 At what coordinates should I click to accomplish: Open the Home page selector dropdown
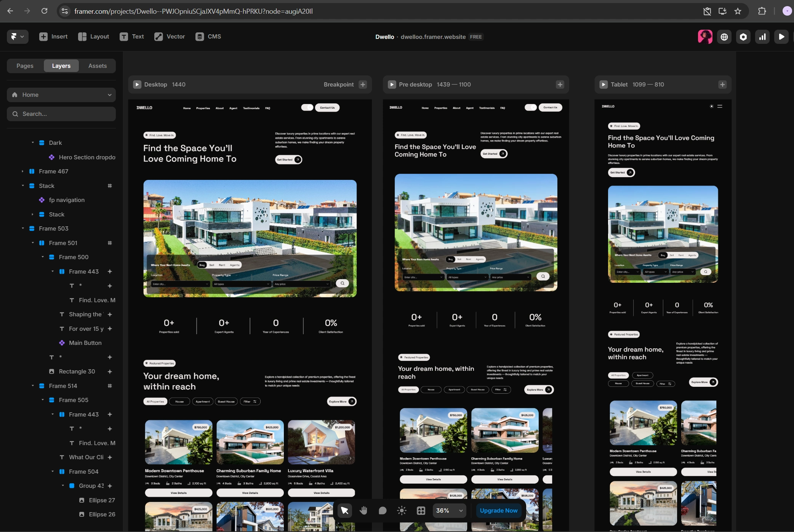click(61, 95)
